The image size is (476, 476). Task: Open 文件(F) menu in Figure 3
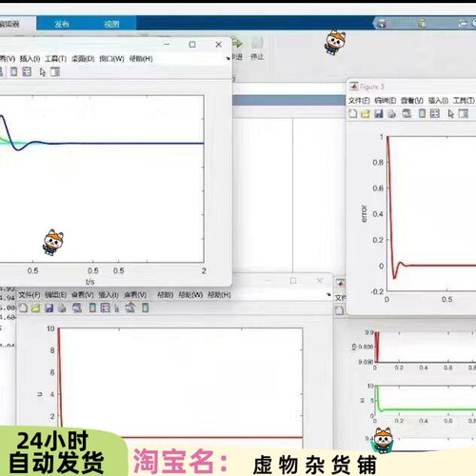tap(359, 101)
